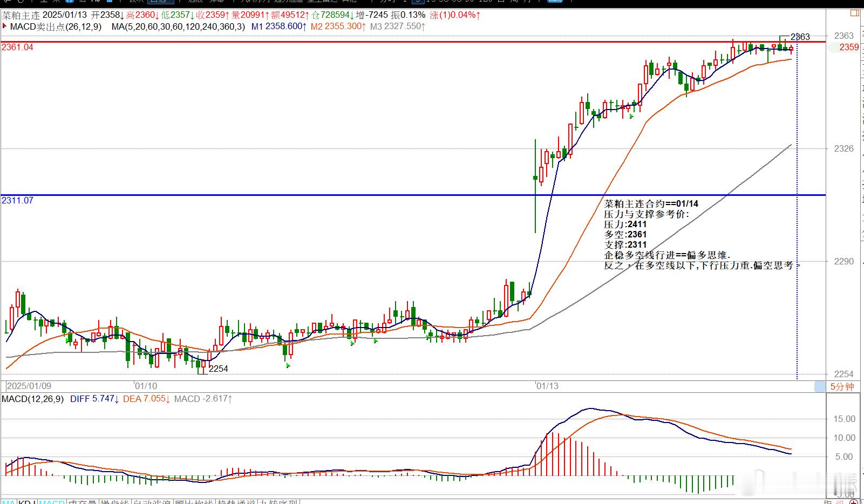The image size is (864, 504).
Task: Click the 2254 low price annotation
Action: coord(218,369)
